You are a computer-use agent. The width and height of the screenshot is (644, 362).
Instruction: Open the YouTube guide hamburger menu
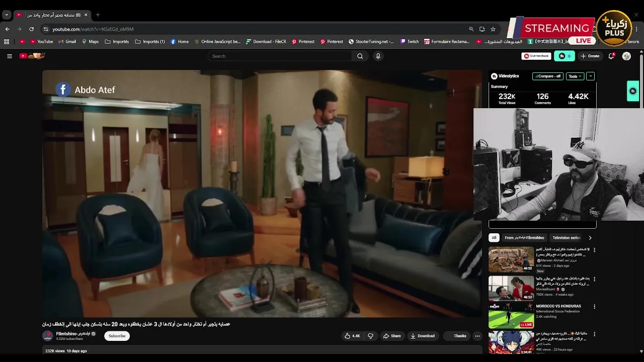[x=9, y=56]
